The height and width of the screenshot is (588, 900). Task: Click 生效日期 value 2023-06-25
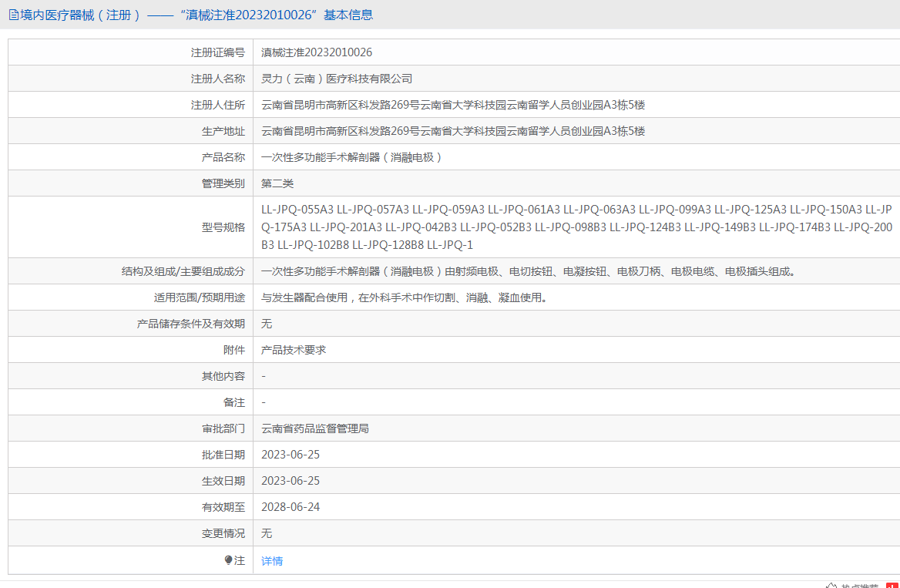click(x=290, y=481)
